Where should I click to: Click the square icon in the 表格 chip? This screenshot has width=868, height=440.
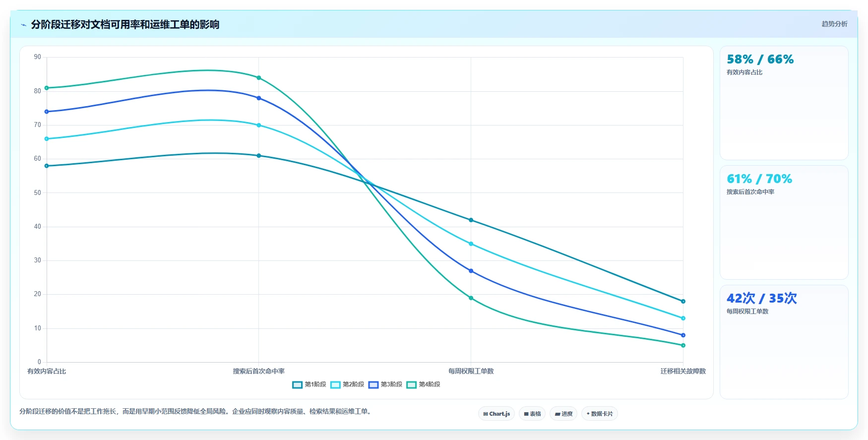526,414
